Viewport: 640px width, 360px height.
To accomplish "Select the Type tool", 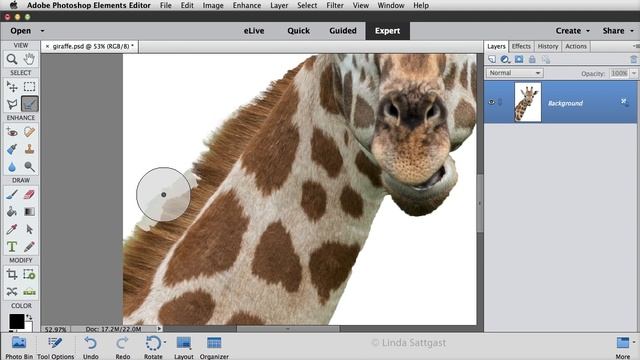I will click(x=12, y=247).
